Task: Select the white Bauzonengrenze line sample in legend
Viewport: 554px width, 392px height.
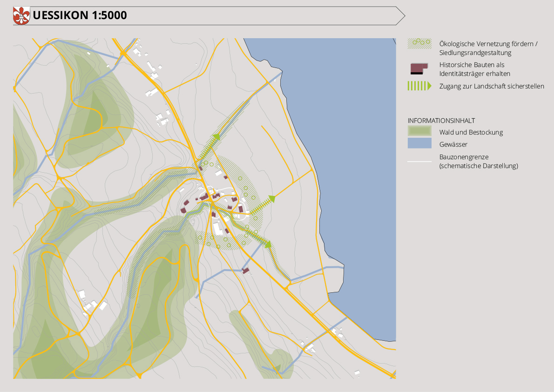Action: click(x=419, y=162)
